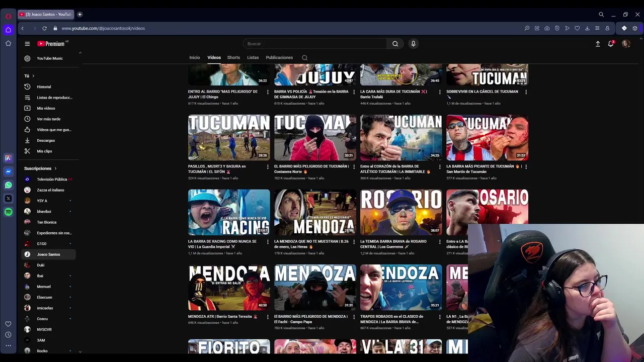Image resolution: width=644 pixels, height=362 pixels.
Task: Open YouTube notifications bell
Action: pos(611,44)
